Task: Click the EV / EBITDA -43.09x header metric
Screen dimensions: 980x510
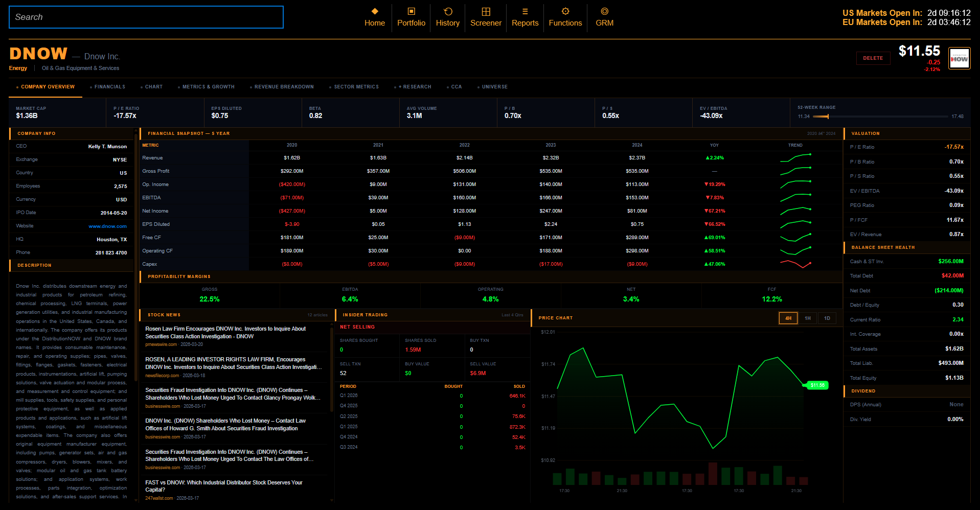Action: 741,112
